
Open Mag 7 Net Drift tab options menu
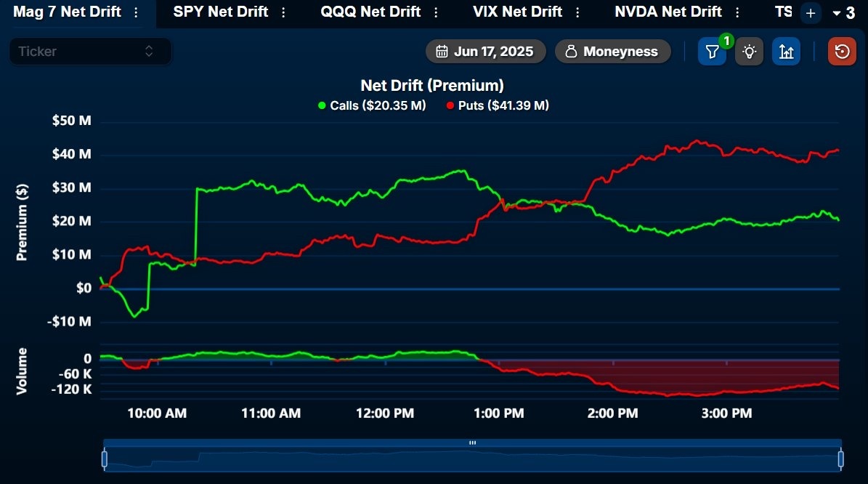click(x=136, y=12)
